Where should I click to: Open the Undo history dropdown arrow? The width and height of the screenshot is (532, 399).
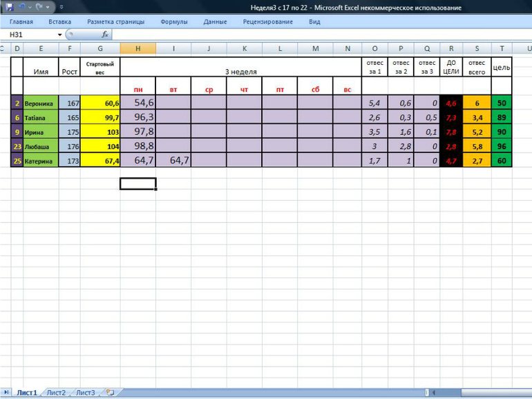pos(30,8)
